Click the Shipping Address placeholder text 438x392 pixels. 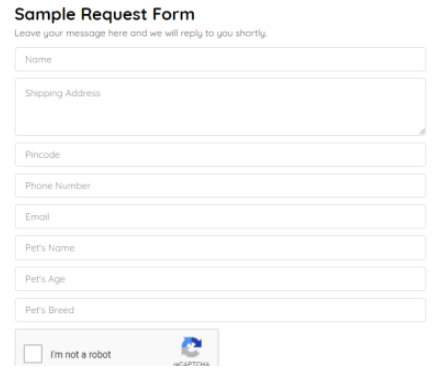click(x=63, y=93)
